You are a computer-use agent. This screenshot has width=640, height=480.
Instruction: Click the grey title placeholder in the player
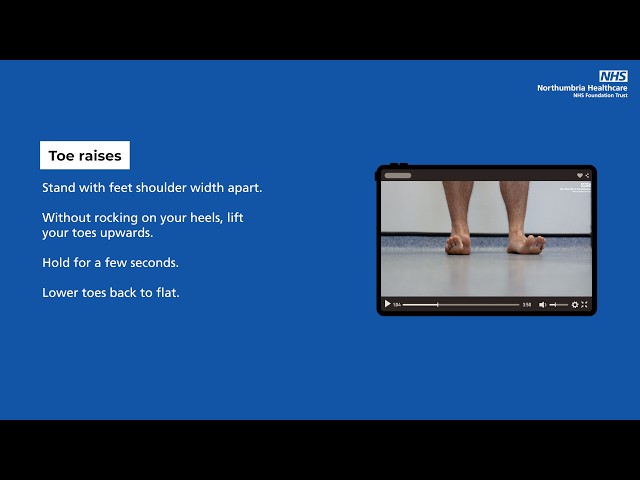tap(398, 176)
